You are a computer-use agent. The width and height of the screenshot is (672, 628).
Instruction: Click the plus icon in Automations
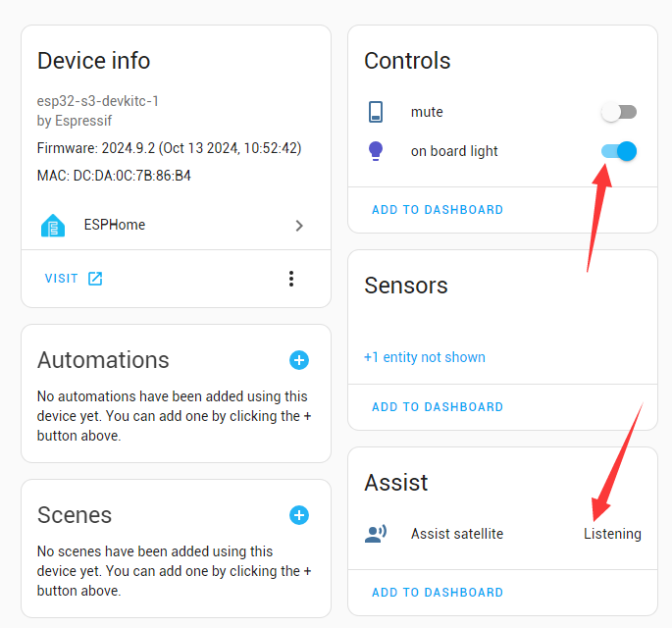point(299,360)
